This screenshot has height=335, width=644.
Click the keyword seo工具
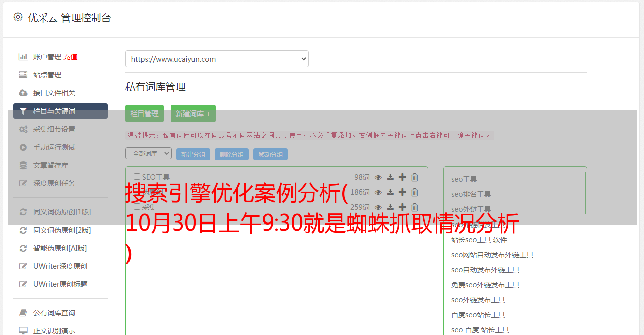pos(464,179)
